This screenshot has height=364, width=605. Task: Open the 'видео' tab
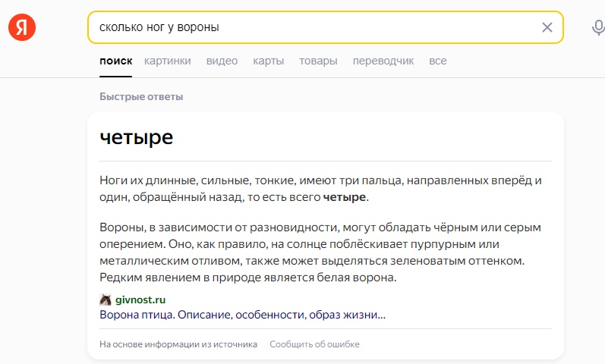point(222,61)
